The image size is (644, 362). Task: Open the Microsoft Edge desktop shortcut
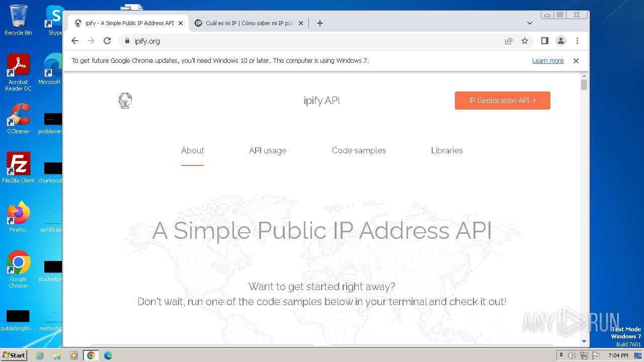[50, 69]
